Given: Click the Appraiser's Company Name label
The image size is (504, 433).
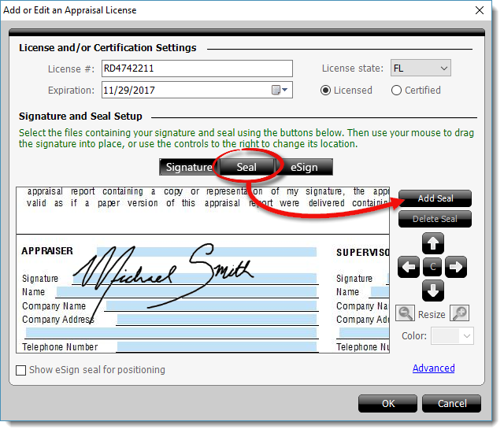Looking at the screenshot, I should [54, 306].
